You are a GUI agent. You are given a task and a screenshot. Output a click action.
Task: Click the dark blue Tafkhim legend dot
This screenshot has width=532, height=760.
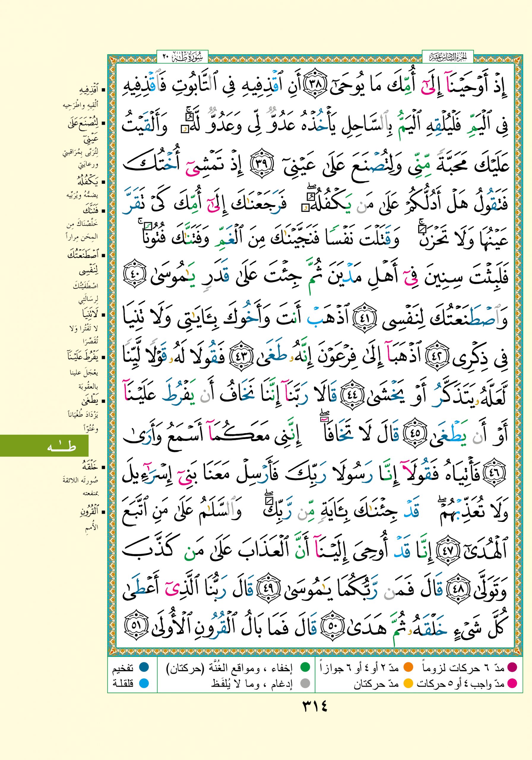144,667
